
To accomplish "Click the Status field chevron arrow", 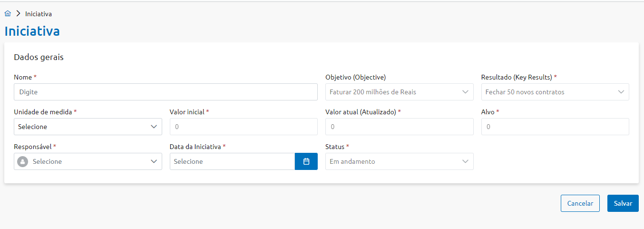I will coord(465,161).
